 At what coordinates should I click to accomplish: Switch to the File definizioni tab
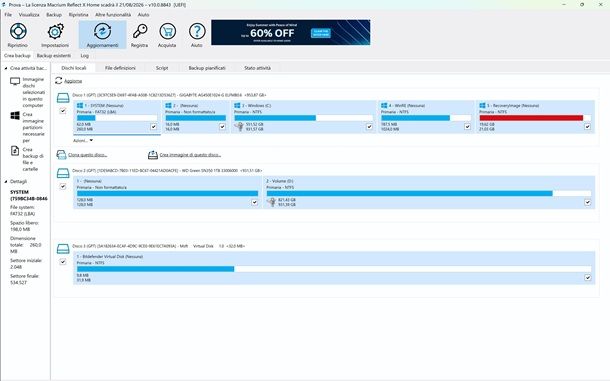[x=120, y=68]
